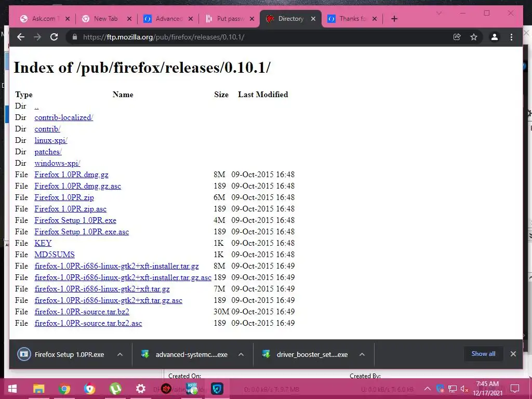Expand options for advanced-systemc download

241,354
